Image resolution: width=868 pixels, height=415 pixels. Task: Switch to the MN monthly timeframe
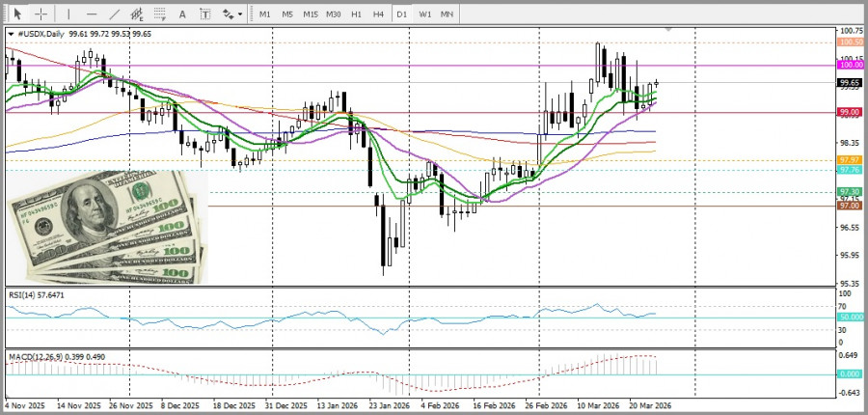pyautogui.click(x=448, y=14)
